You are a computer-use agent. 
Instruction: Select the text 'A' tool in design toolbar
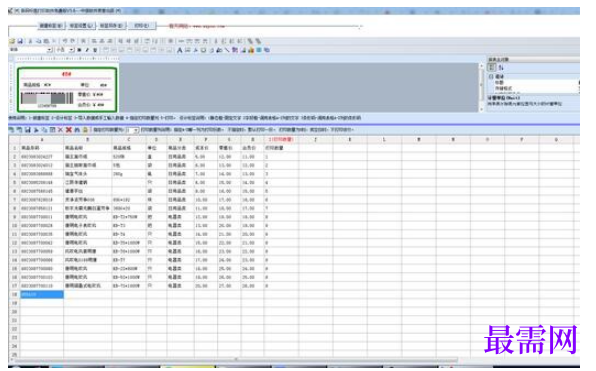179,50
